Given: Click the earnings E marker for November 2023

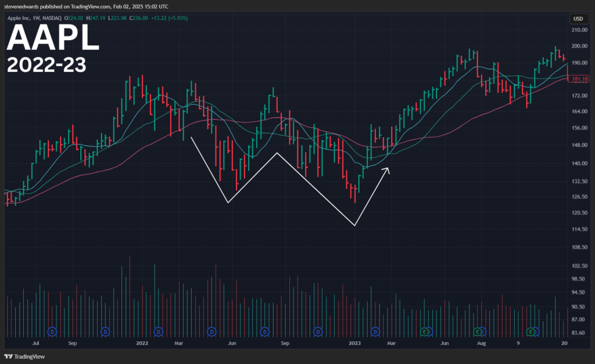Looking at the screenshot, I should pos(531,331).
